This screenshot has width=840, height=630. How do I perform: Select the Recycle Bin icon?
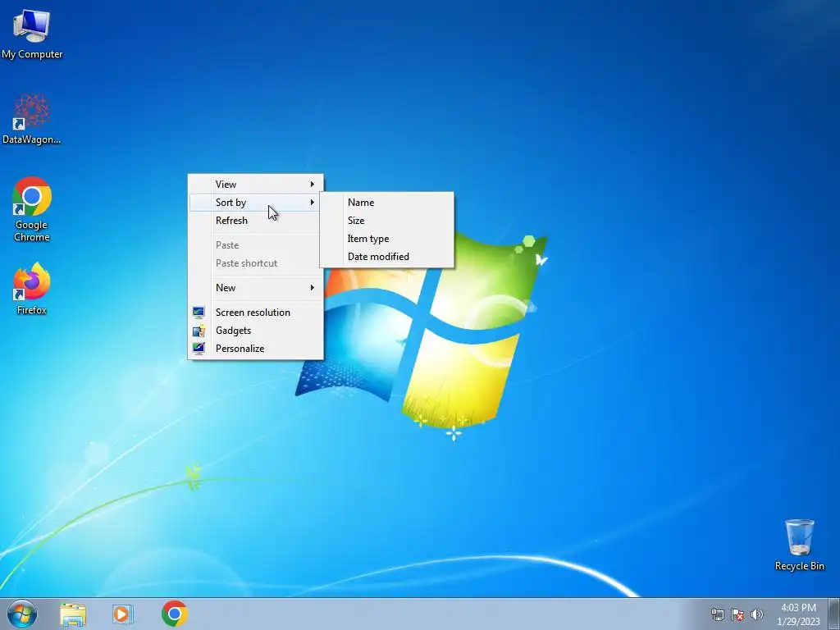(799, 545)
